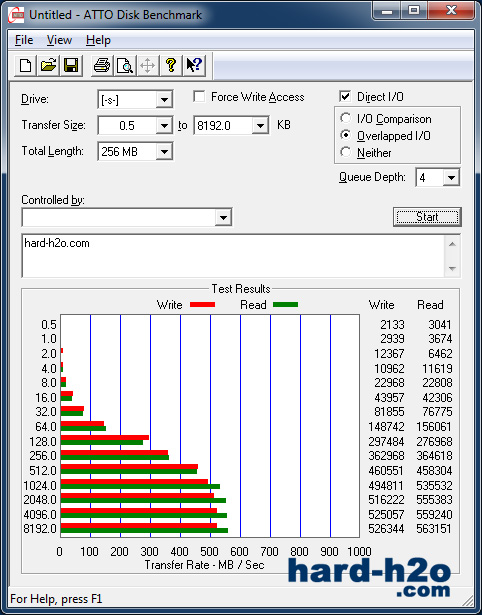Click the 4096.0 transfer size row label

point(40,514)
